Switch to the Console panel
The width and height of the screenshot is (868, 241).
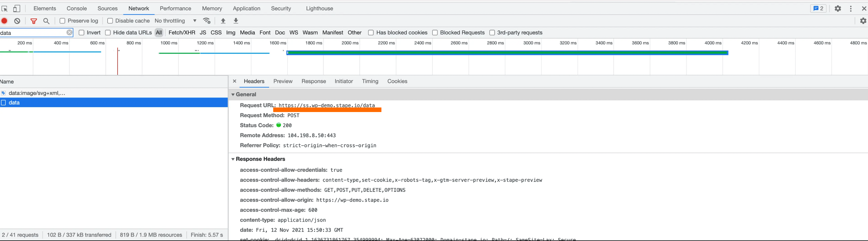[77, 8]
